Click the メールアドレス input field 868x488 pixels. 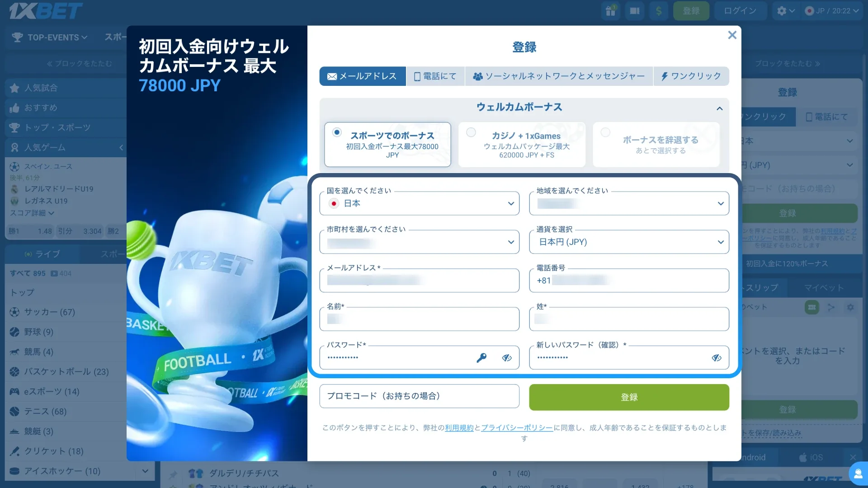[419, 281]
